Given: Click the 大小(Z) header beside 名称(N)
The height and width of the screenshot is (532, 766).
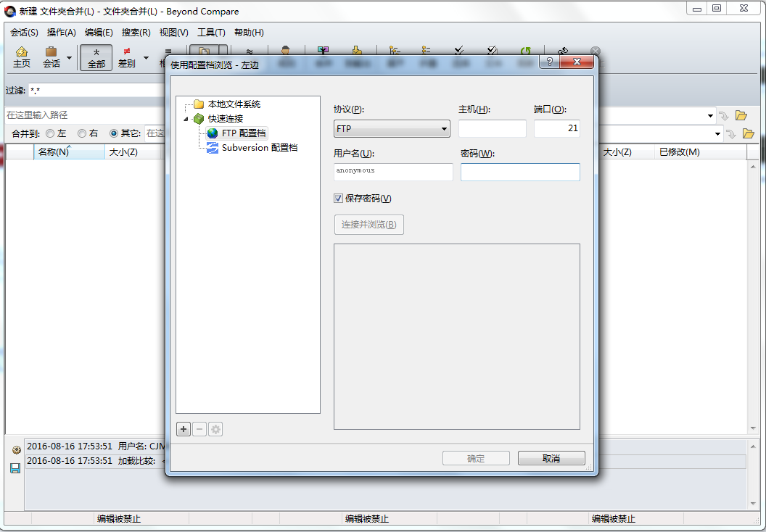Looking at the screenshot, I should click(x=133, y=152).
